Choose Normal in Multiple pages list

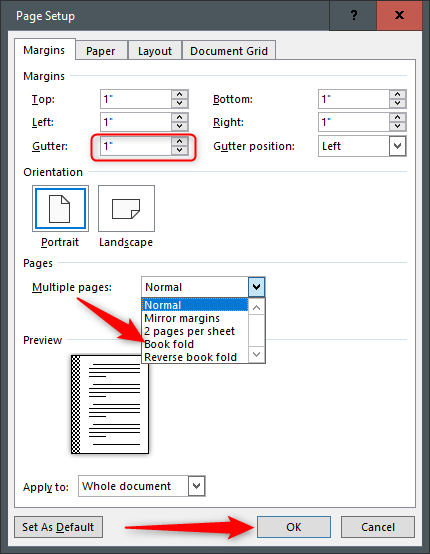coord(195,305)
